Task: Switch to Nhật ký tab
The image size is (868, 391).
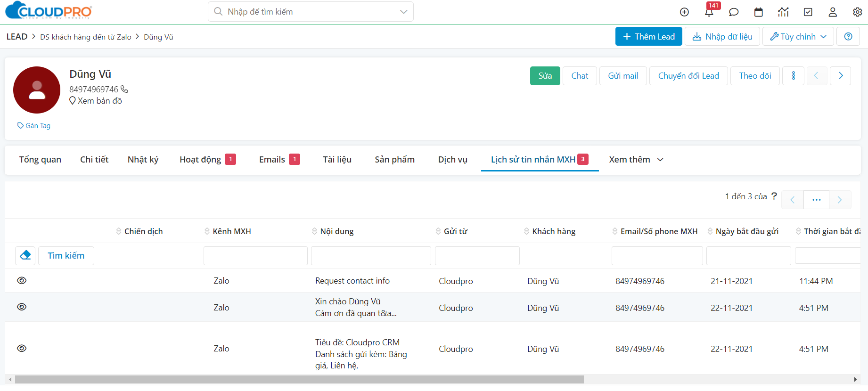Action: (143, 160)
